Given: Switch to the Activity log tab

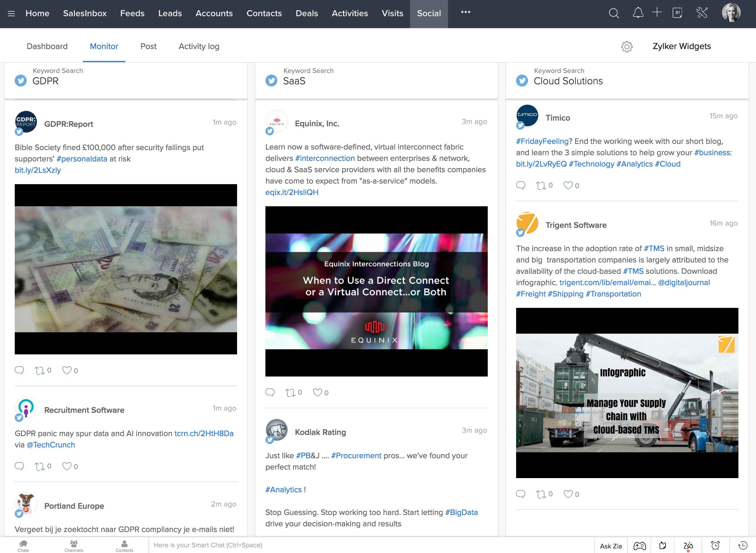Looking at the screenshot, I should coord(199,46).
